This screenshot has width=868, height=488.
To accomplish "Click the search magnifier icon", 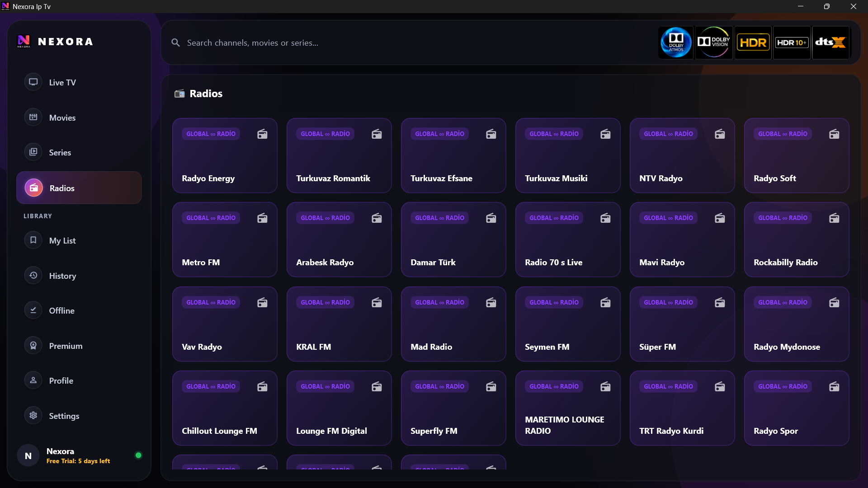I will tap(175, 42).
